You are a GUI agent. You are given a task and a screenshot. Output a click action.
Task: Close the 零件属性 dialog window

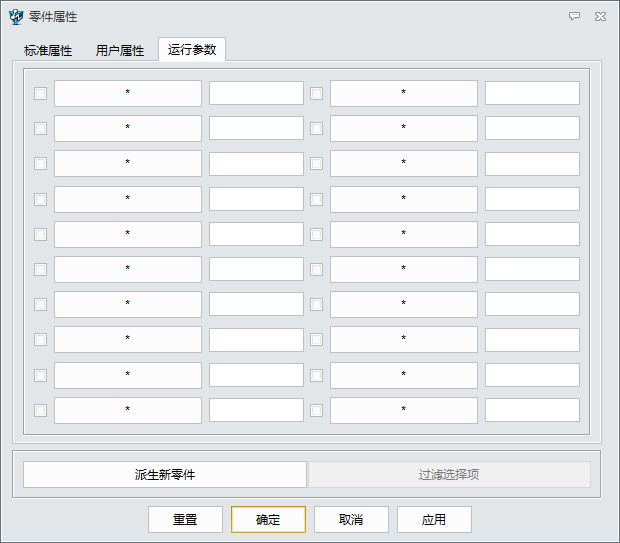click(600, 17)
